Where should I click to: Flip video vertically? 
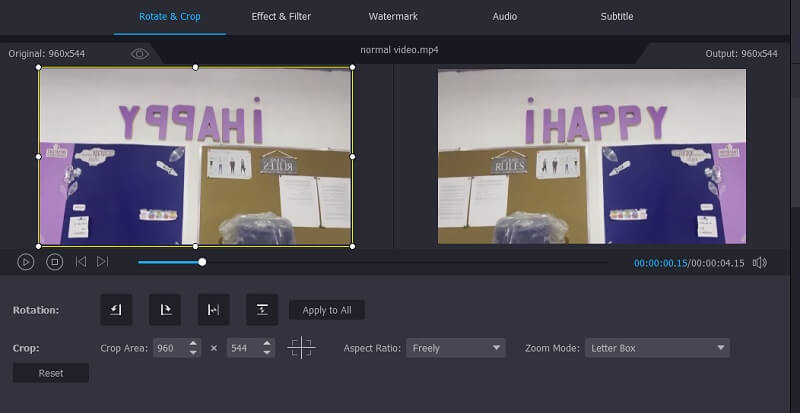(262, 310)
